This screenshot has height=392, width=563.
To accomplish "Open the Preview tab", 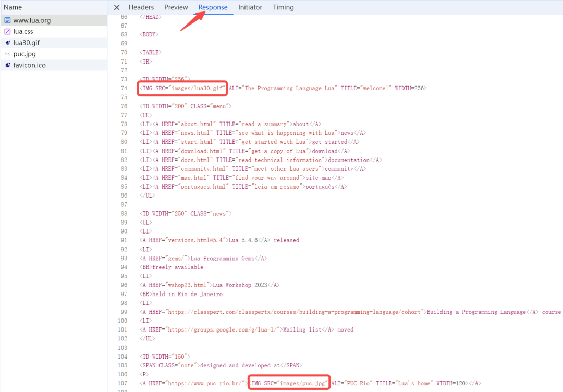I will tap(176, 7).
